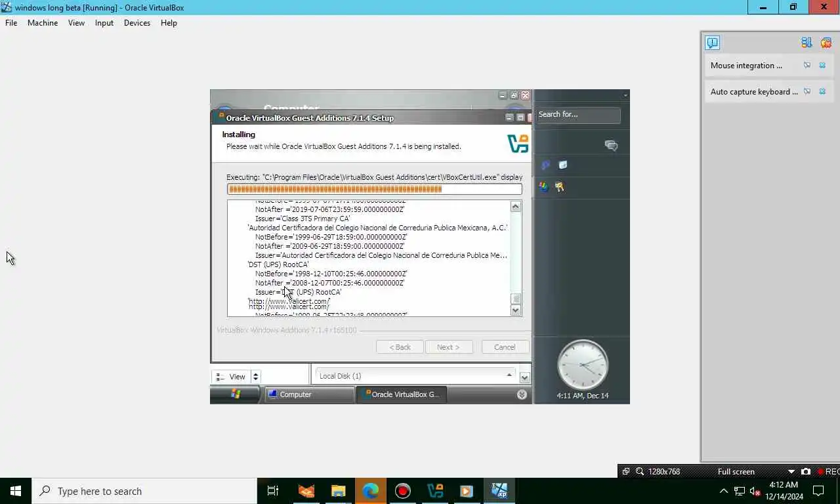Select the Mouse integration notification text

click(x=746, y=66)
